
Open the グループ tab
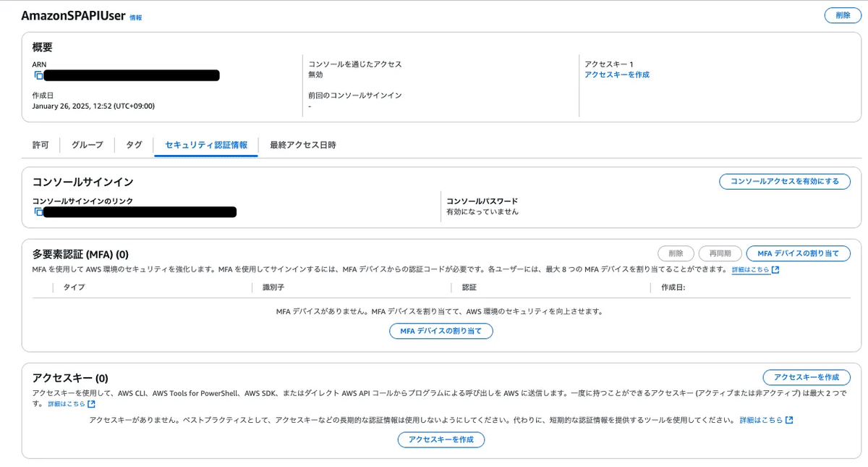(x=86, y=145)
